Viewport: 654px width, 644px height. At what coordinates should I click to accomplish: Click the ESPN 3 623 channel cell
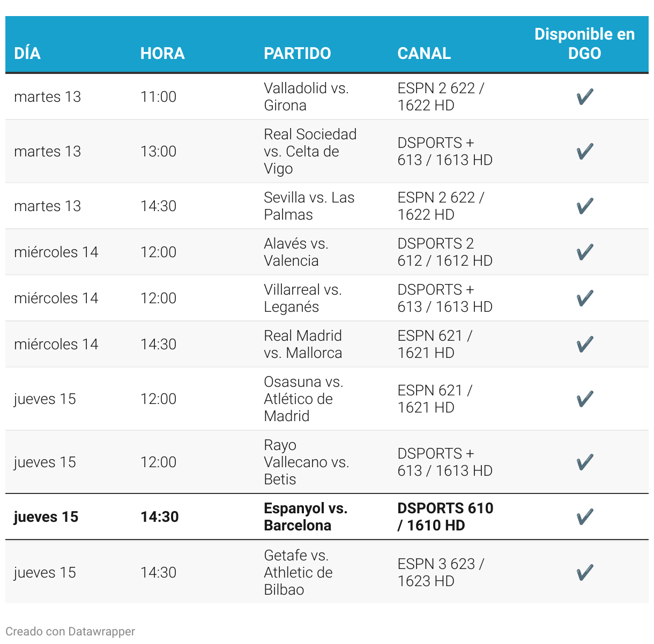pos(441,573)
